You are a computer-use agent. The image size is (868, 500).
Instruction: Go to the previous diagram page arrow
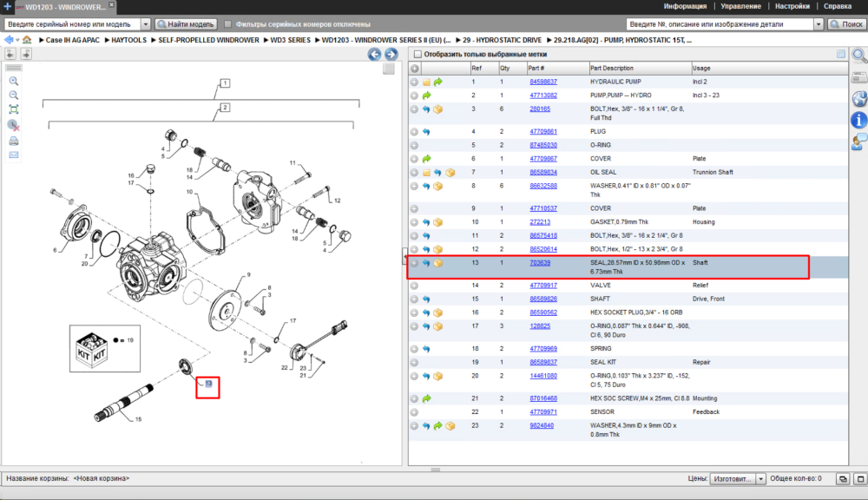pyautogui.click(x=374, y=55)
